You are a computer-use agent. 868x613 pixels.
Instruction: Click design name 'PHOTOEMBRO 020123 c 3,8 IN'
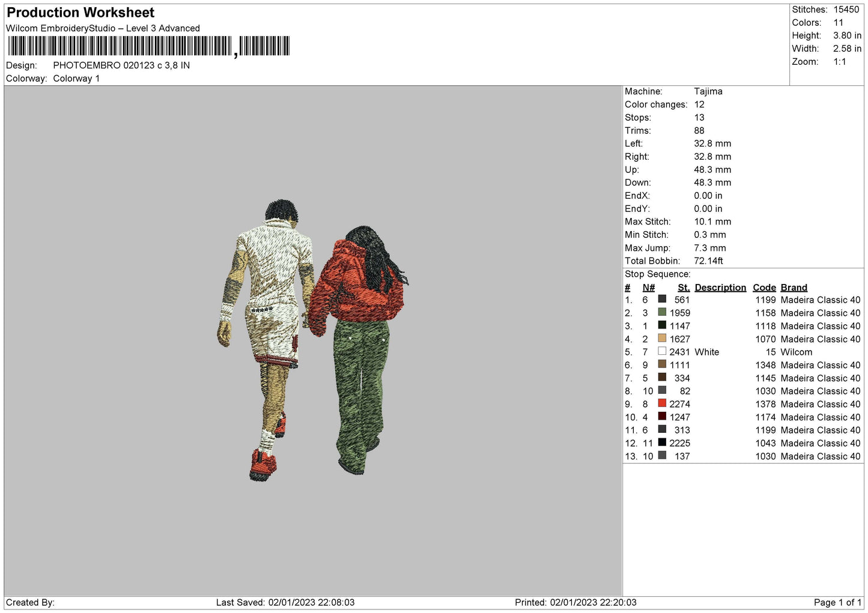pyautogui.click(x=121, y=65)
